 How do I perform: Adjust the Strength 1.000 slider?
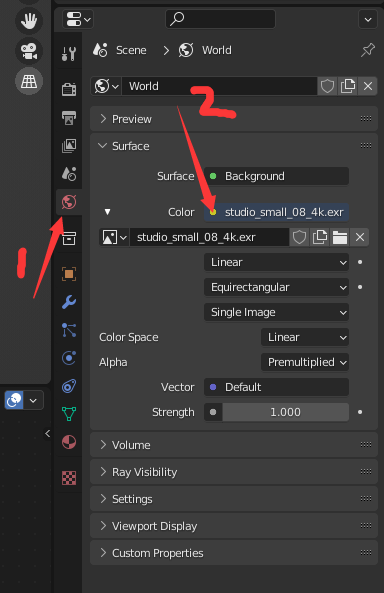click(285, 412)
